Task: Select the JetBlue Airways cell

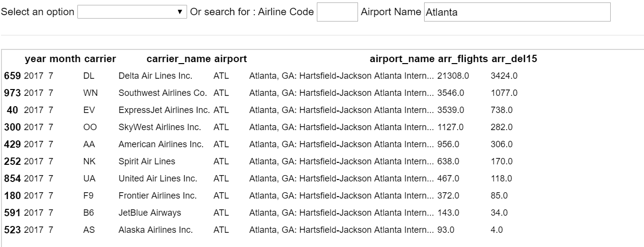Action: click(150, 213)
